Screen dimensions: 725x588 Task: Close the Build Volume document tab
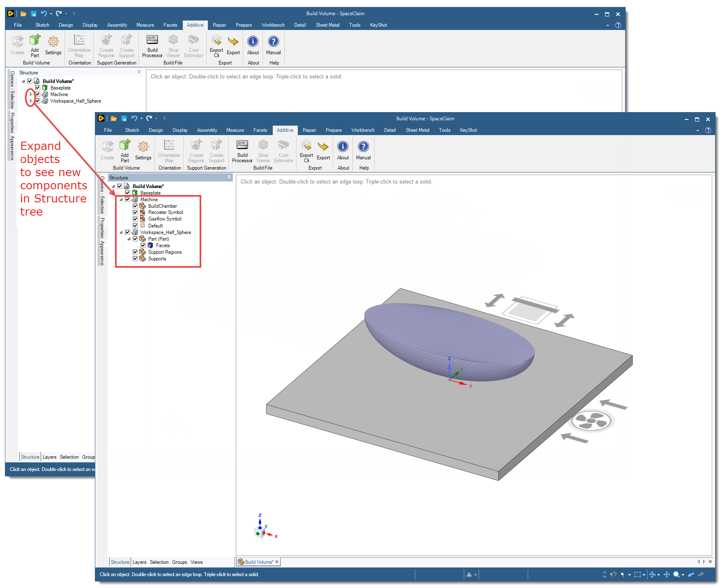[277, 562]
